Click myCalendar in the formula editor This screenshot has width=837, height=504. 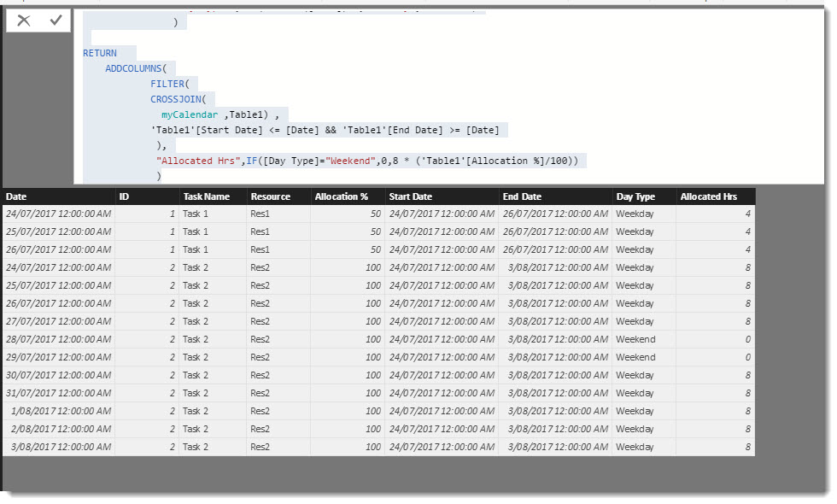(190, 114)
